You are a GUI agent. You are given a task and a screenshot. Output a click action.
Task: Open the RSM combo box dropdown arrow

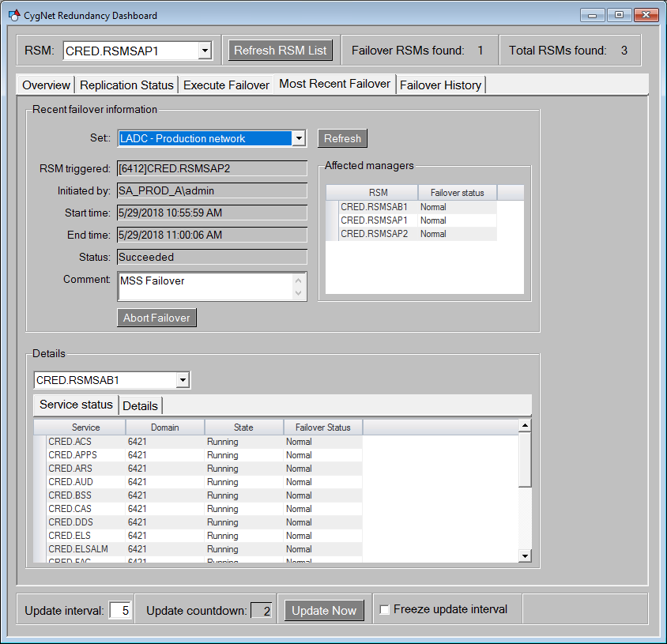click(205, 51)
